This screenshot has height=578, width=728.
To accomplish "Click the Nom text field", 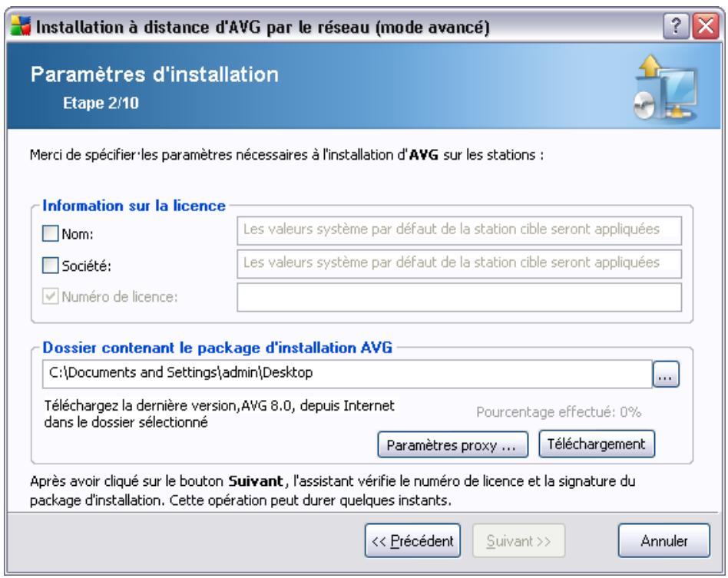I will coord(459,230).
